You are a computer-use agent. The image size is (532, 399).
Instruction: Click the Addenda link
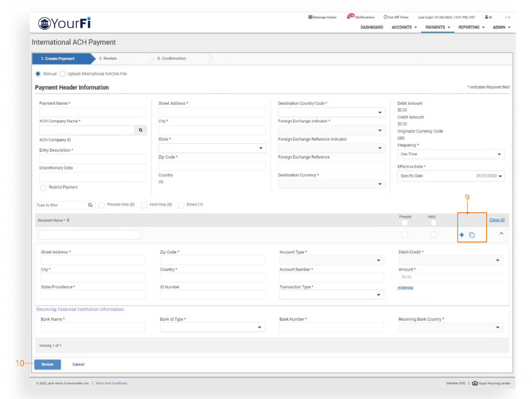tap(405, 288)
